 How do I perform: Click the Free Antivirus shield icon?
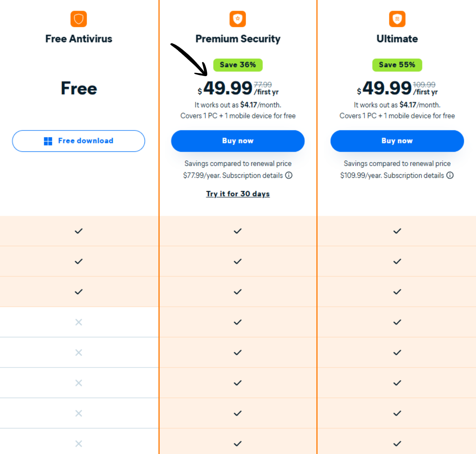pyautogui.click(x=79, y=19)
